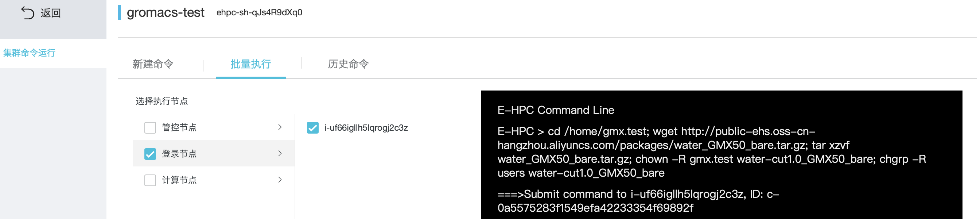The height and width of the screenshot is (219, 980).
Task: Click the gromacs-test cluster title
Action: [x=165, y=12]
